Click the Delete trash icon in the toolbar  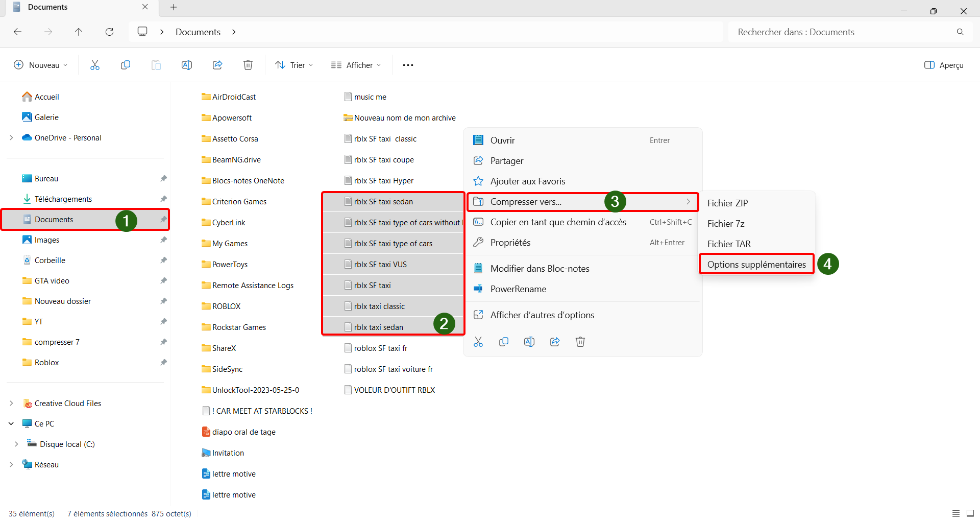tap(248, 65)
